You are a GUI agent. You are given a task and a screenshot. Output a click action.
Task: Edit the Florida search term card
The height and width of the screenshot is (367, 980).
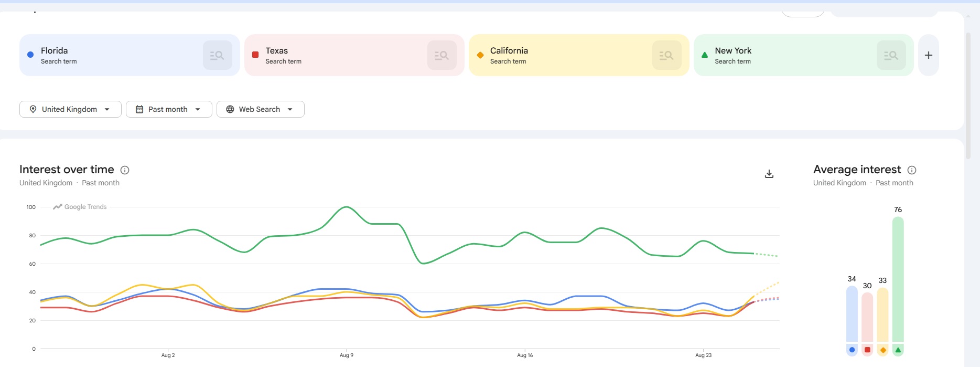click(130, 55)
